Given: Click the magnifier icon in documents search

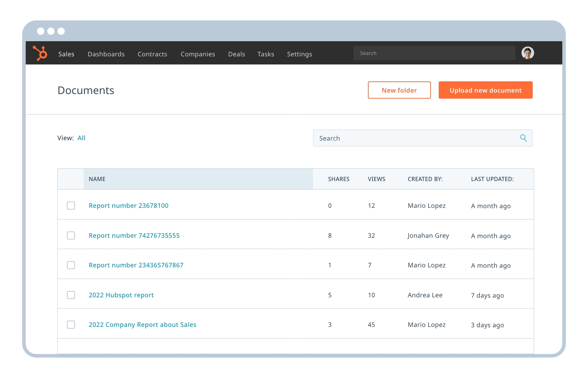Looking at the screenshot, I should (523, 138).
